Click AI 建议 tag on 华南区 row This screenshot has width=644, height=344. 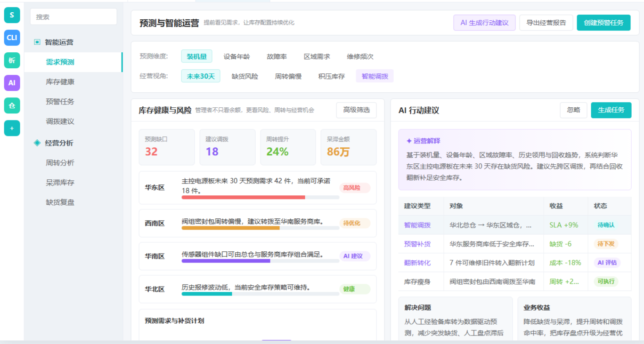[355, 256]
